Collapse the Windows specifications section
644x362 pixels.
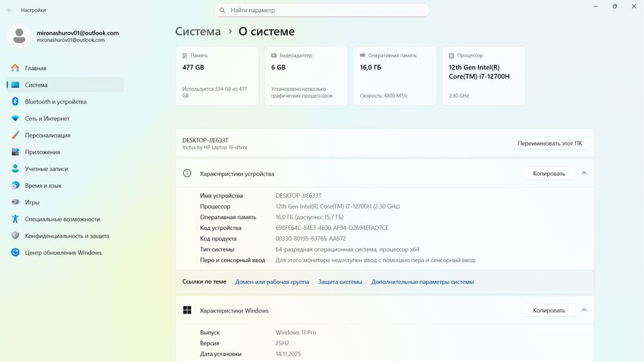pyautogui.click(x=584, y=310)
